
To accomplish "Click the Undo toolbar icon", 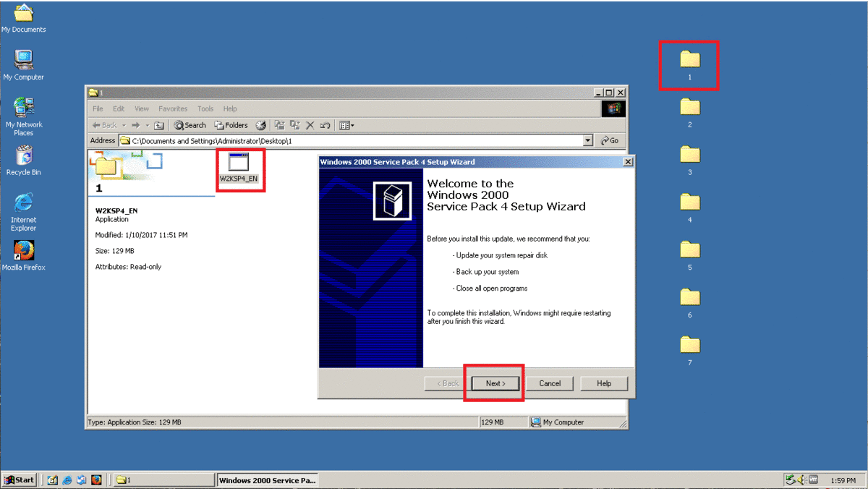I will pyautogui.click(x=325, y=125).
